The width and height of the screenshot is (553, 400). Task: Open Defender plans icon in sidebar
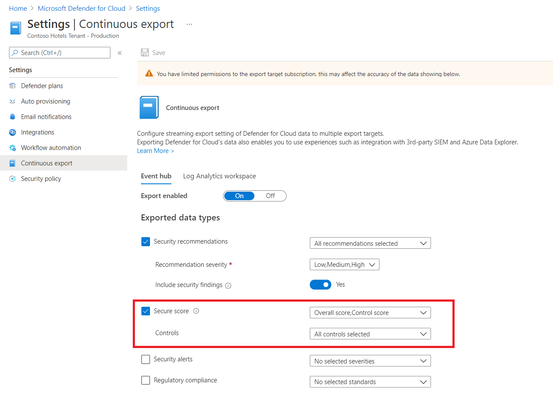click(13, 86)
